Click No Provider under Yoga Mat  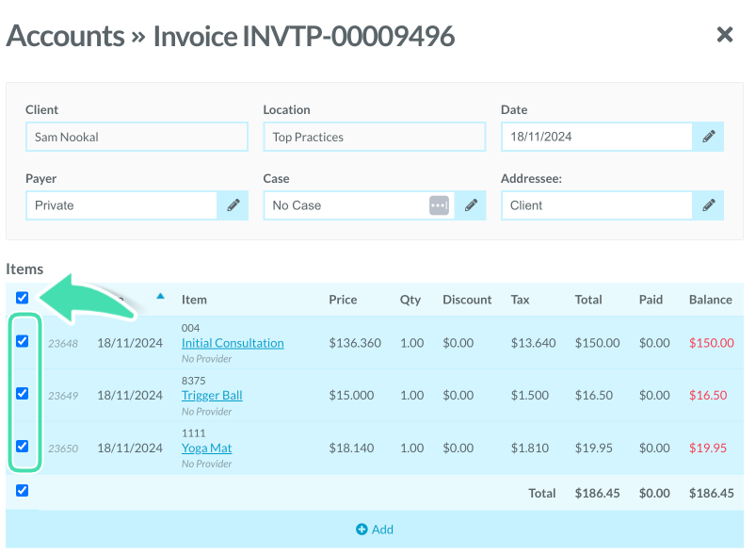point(206,464)
